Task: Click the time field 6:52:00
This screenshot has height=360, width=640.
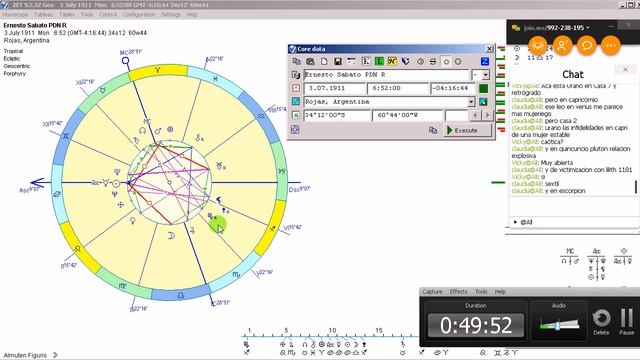Action: (398, 88)
